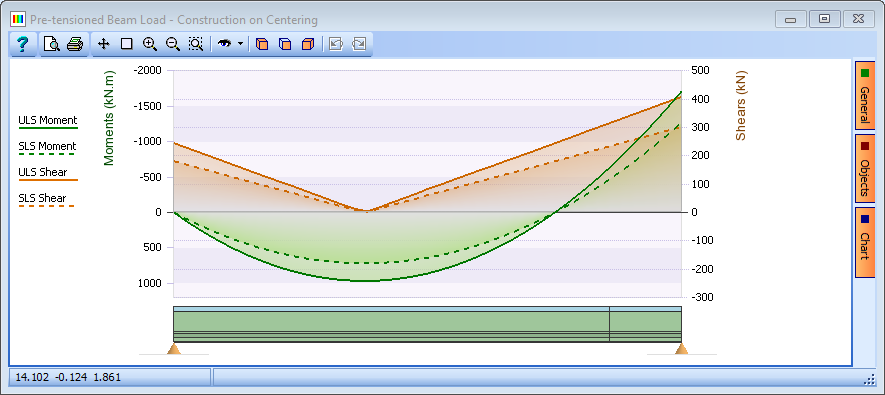The height and width of the screenshot is (395, 885).
Task: Click the SLS Moment legend entry
Action: pos(47,148)
